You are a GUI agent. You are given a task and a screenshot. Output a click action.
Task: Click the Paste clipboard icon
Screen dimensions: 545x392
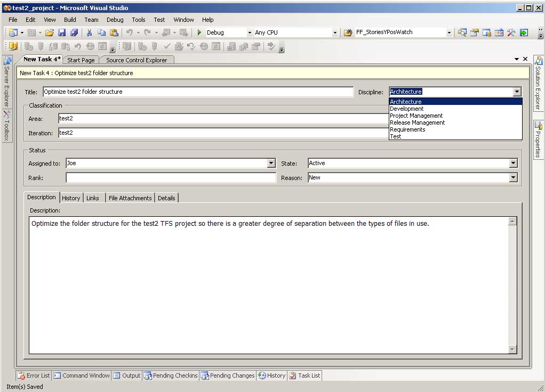coord(114,32)
